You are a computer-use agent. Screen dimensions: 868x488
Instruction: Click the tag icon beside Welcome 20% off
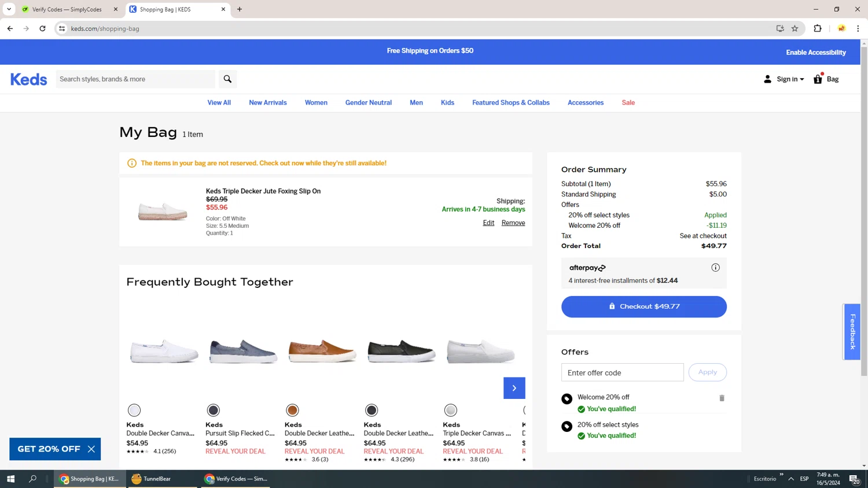(x=567, y=398)
